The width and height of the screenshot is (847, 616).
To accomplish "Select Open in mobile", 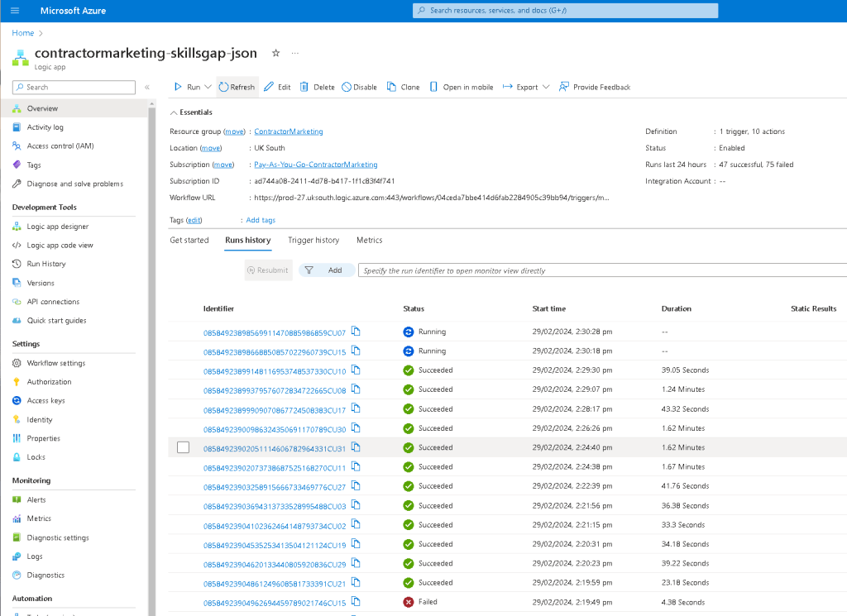I will 462,87.
